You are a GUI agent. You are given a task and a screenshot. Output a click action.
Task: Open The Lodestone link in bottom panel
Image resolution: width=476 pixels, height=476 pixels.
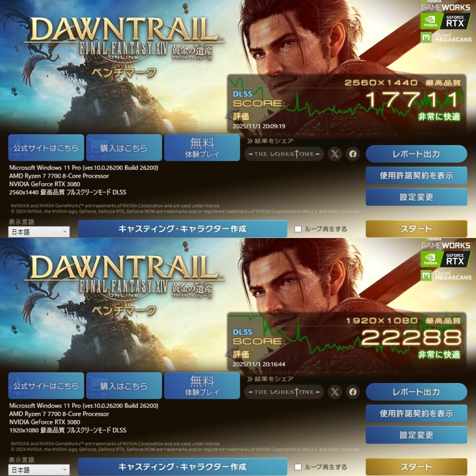[284, 392]
